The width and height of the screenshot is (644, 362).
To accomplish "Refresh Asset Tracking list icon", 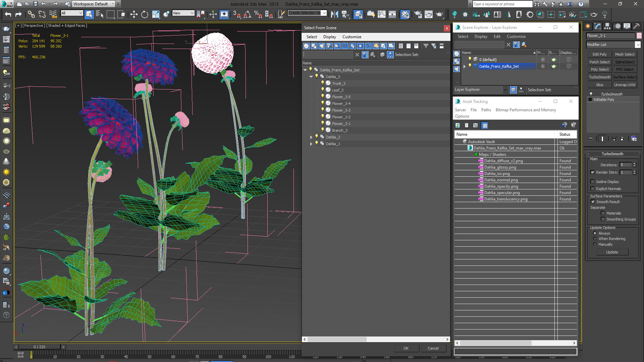I will point(458,125).
